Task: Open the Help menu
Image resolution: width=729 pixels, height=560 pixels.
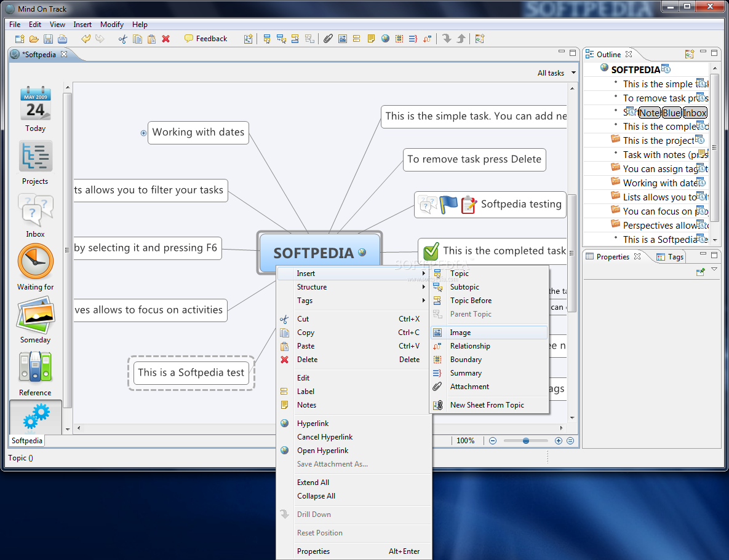Action: point(140,25)
